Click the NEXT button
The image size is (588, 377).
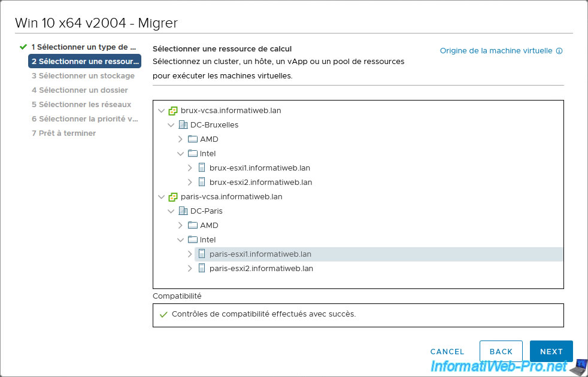(x=551, y=351)
